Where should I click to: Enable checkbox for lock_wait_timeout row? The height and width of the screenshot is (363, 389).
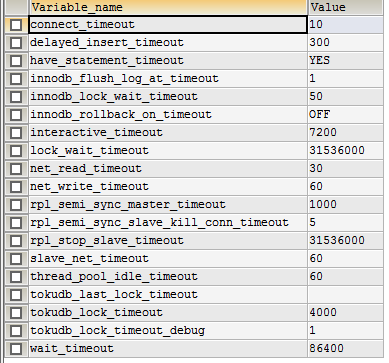pyautogui.click(x=16, y=151)
